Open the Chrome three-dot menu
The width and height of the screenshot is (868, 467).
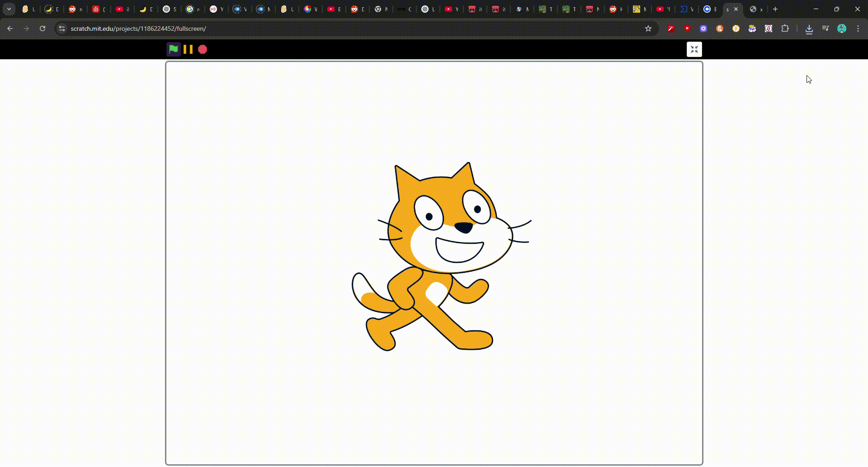[858, 29]
